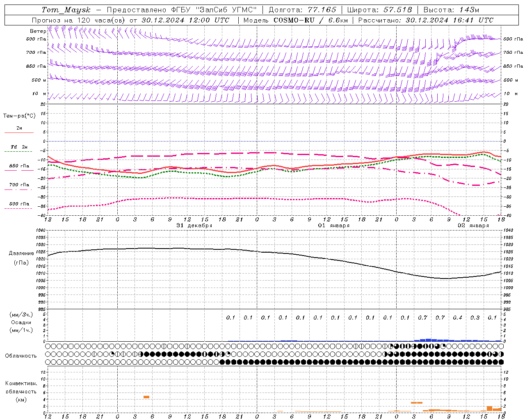525x420 pixels.
Task: Click the 'Высота: 143м' elevation text
Action: click(451, 10)
